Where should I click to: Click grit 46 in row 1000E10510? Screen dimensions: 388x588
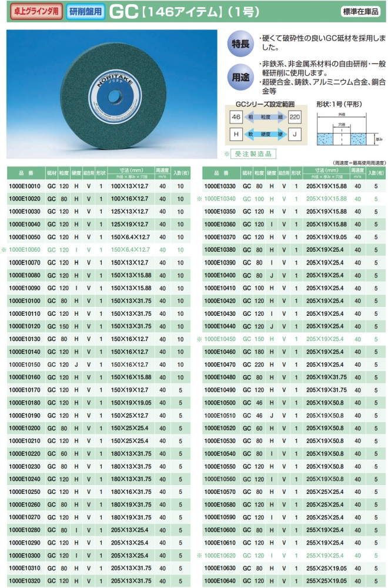click(259, 416)
